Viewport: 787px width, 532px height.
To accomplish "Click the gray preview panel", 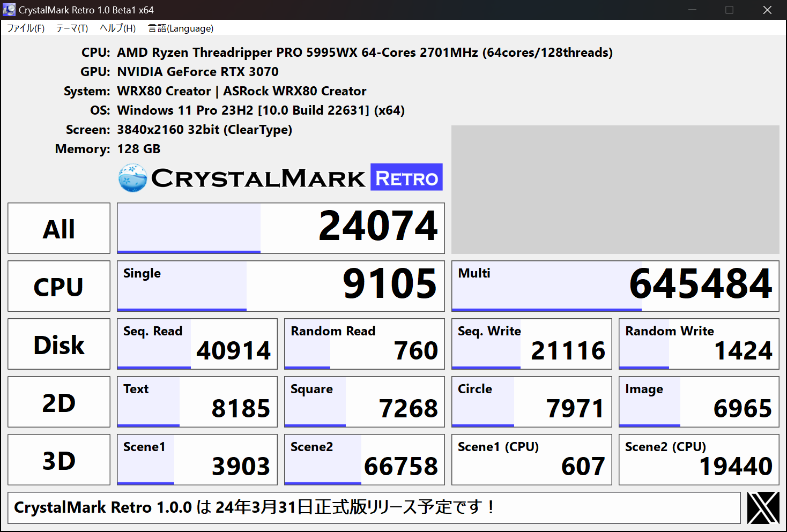I will point(615,190).
